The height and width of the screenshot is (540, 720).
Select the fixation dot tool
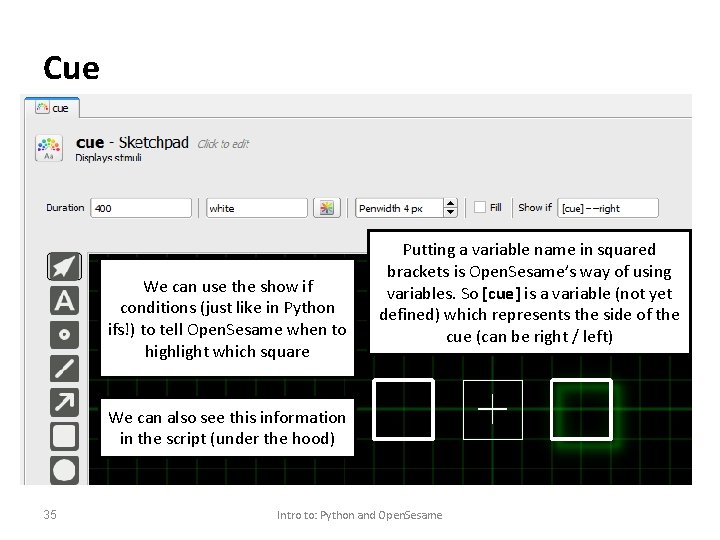[64, 334]
